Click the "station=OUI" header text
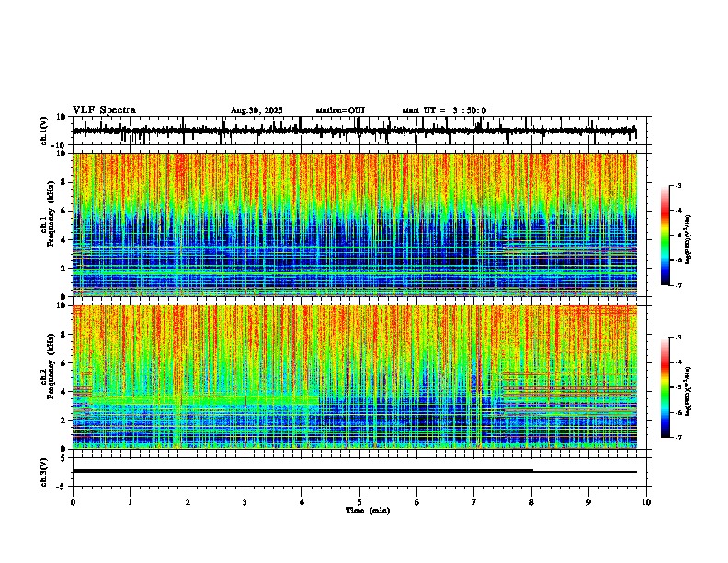 pos(340,110)
